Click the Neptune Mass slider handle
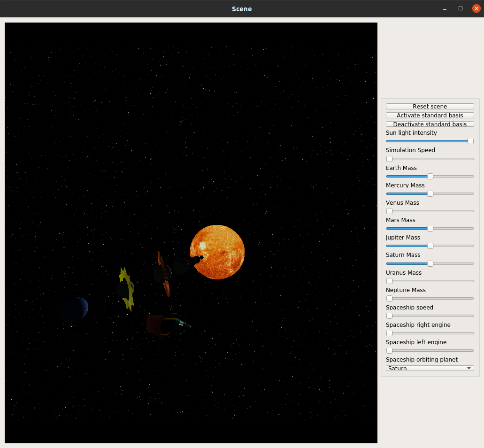This screenshot has width=484, height=448. tap(389, 298)
